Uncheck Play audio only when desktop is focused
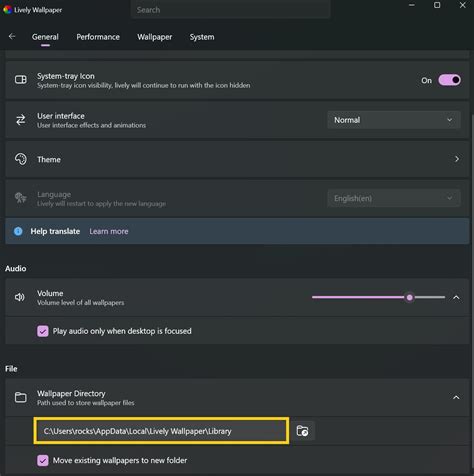Screen dimensions: 474x476 click(x=43, y=331)
